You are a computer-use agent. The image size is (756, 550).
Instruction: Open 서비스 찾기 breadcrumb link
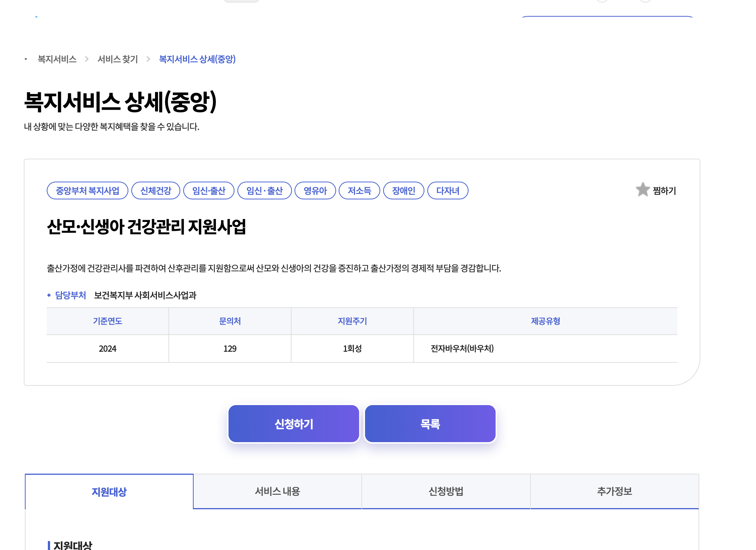click(118, 59)
